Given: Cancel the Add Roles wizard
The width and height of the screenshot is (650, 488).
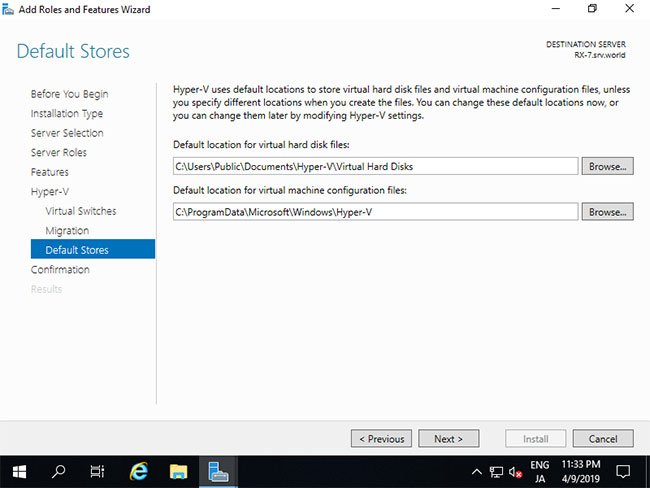Looking at the screenshot, I should [x=603, y=439].
